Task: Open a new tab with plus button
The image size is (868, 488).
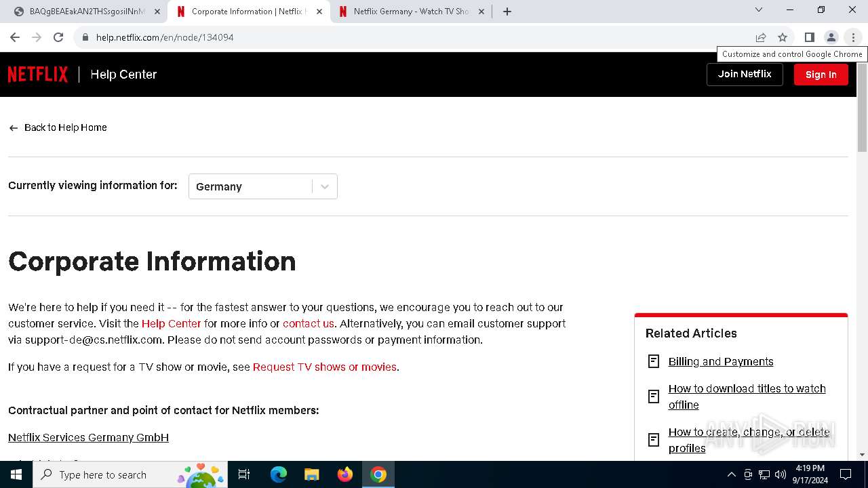Action: point(507,11)
